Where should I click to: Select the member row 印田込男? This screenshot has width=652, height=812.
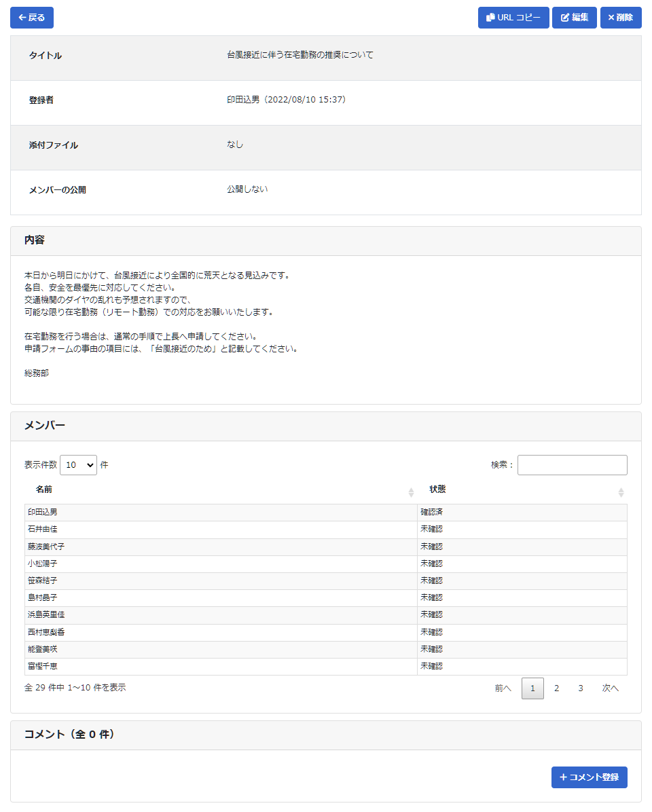[43, 512]
